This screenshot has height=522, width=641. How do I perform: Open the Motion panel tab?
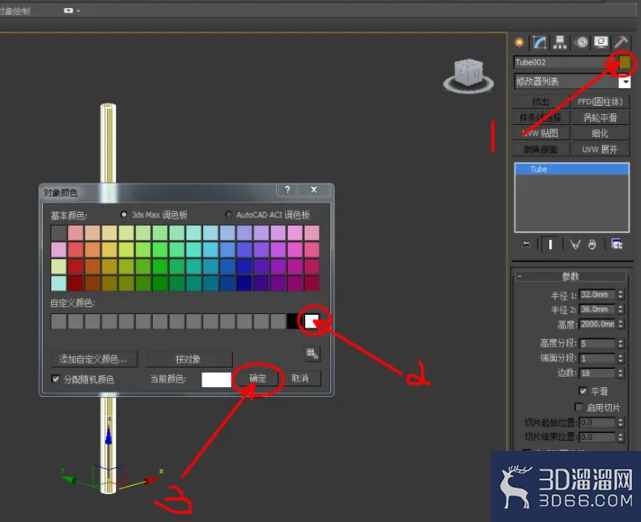click(581, 43)
